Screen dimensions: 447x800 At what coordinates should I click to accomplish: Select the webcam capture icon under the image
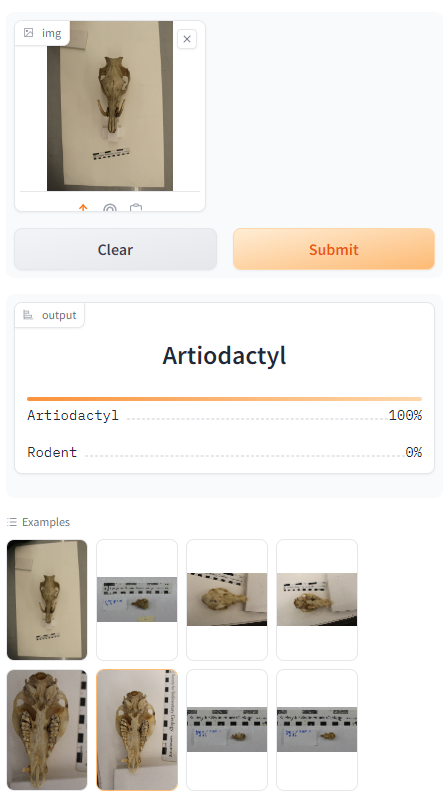(x=110, y=208)
